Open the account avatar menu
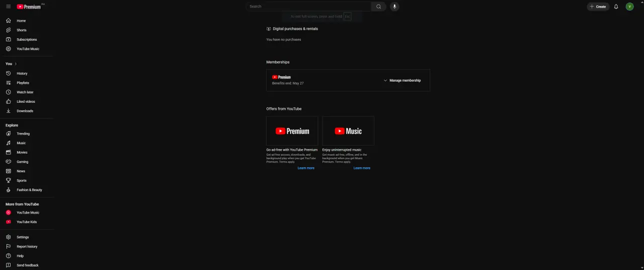The width and height of the screenshot is (644, 270). coord(629,7)
